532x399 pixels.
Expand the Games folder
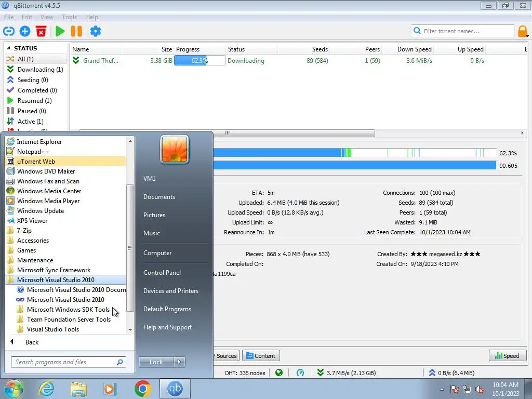pos(66,250)
